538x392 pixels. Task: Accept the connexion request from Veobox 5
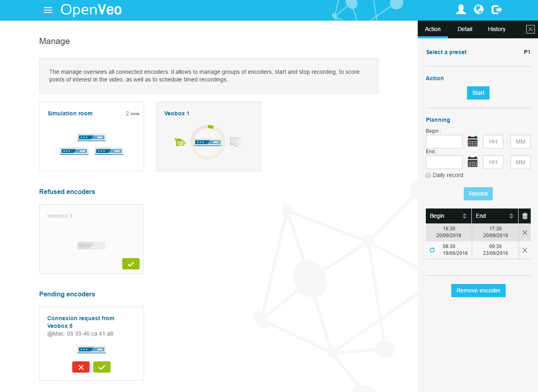(x=102, y=367)
